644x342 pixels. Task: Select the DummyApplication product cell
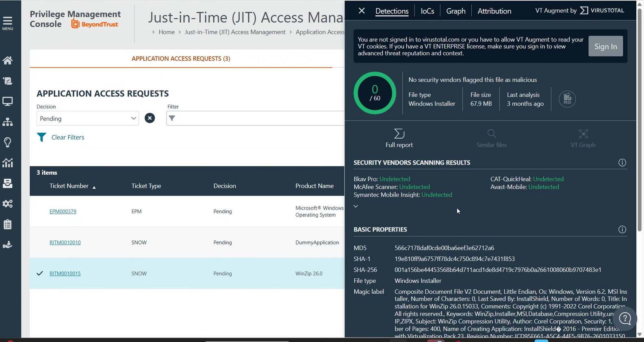tap(317, 242)
